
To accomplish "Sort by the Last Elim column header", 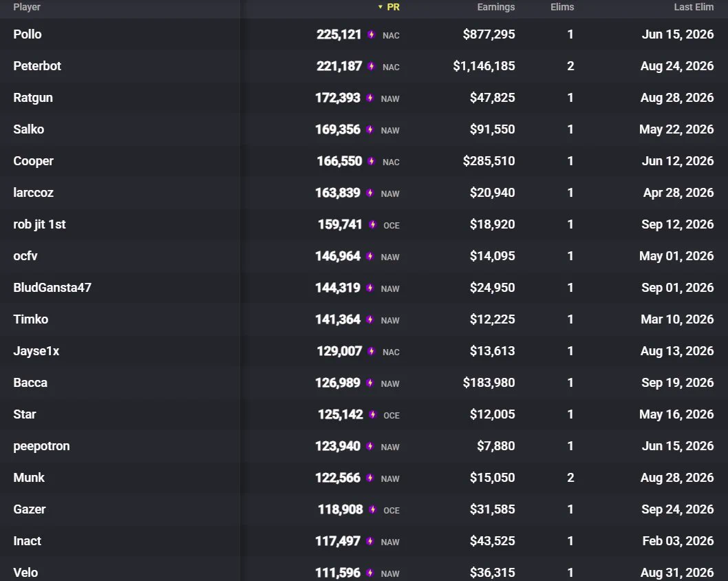I will tap(694, 7).
